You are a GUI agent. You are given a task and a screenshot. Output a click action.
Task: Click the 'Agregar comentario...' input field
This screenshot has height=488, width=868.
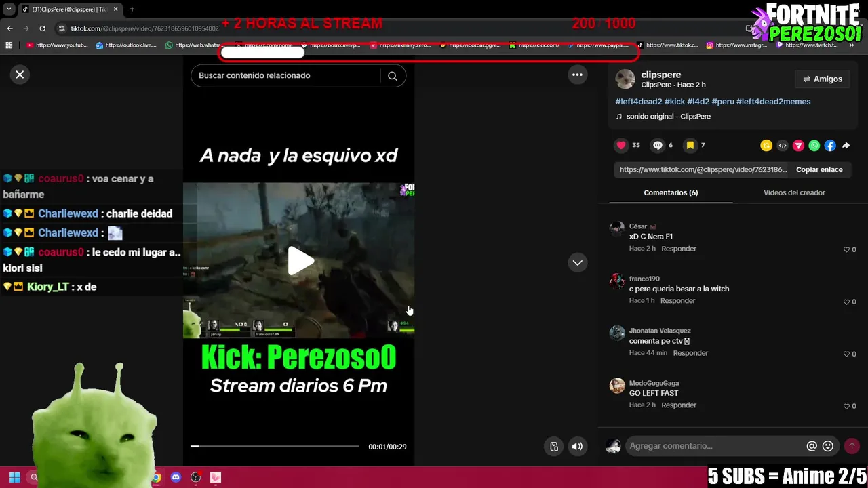(x=715, y=446)
